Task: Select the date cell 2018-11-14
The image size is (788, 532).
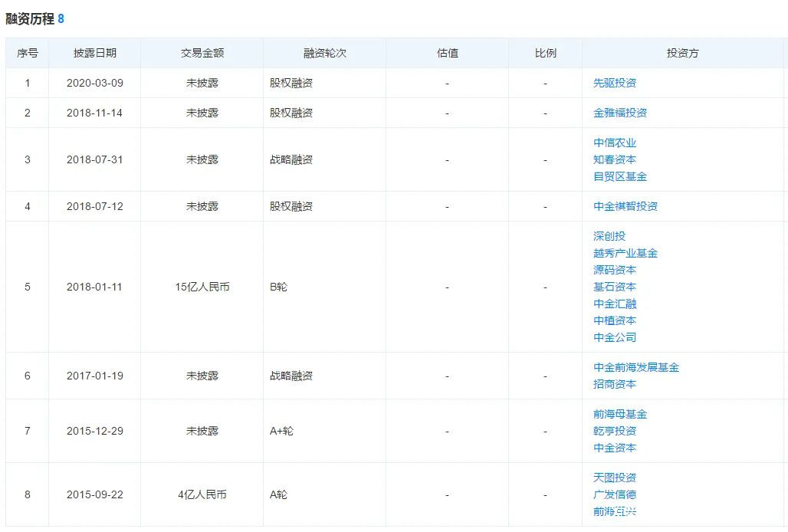Action: tap(95, 113)
